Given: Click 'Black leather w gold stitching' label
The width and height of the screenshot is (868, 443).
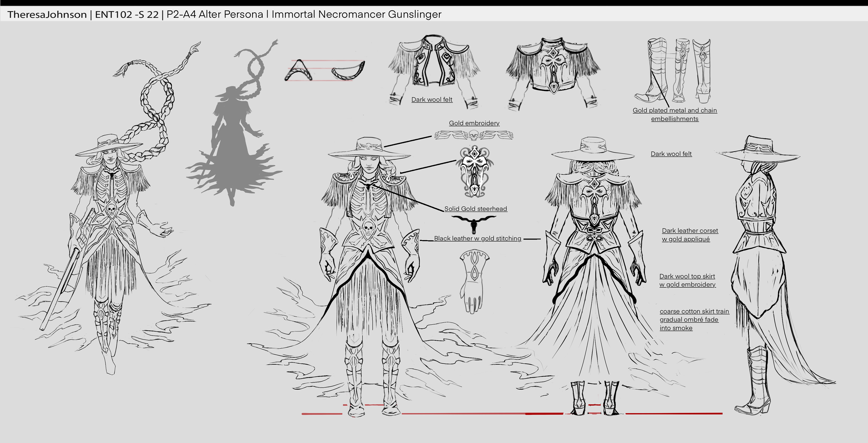Looking at the screenshot, I should point(477,238).
